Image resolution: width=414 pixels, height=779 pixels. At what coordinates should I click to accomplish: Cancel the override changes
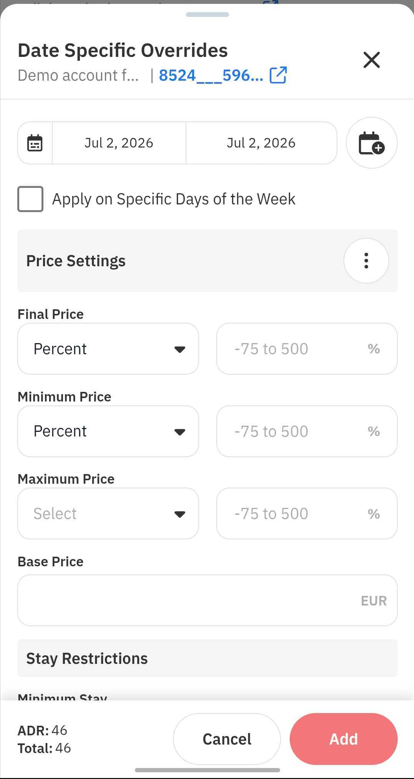227,739
